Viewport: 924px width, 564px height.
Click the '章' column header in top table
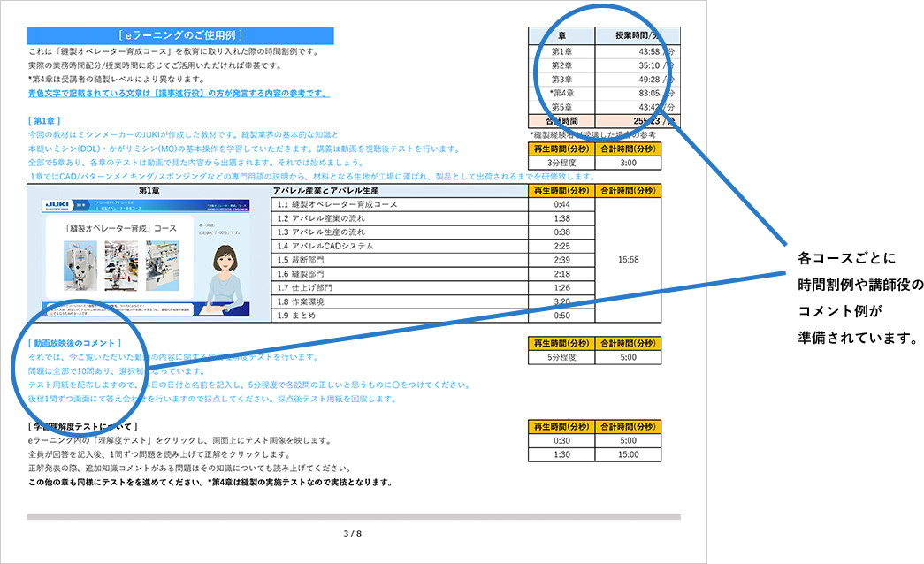(561, 36)
